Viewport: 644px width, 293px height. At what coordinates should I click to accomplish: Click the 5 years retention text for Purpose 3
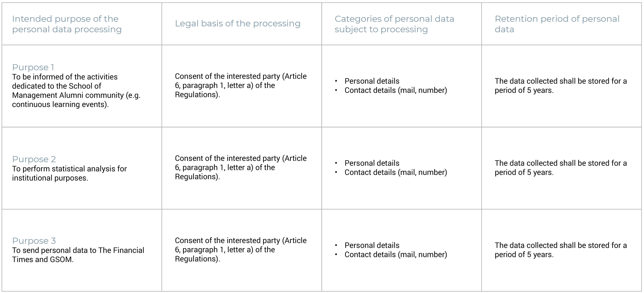(x=561, y=250)
